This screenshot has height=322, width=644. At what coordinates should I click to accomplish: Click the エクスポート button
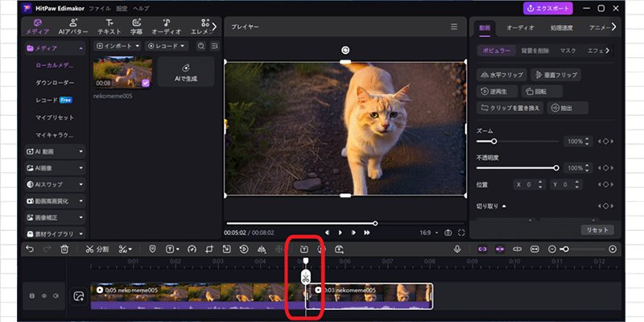click(x=548, y=8)
